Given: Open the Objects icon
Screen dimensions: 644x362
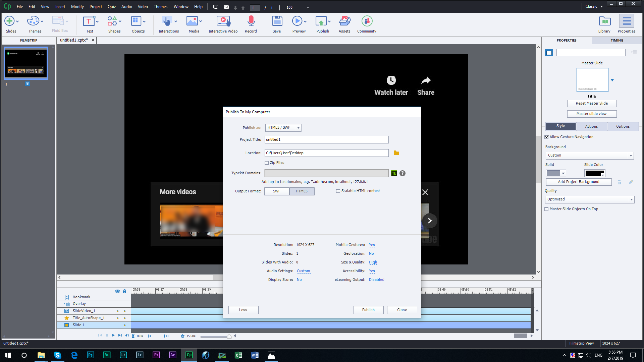Looking at the screenshot, I should pos(136,21).
